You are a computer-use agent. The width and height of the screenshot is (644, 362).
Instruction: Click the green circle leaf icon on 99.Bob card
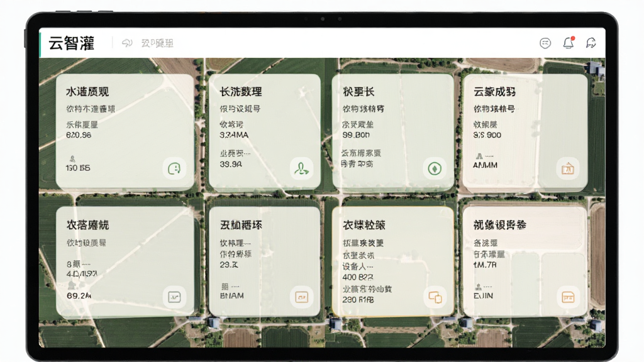pyautogui.click(x=435, y=168)
